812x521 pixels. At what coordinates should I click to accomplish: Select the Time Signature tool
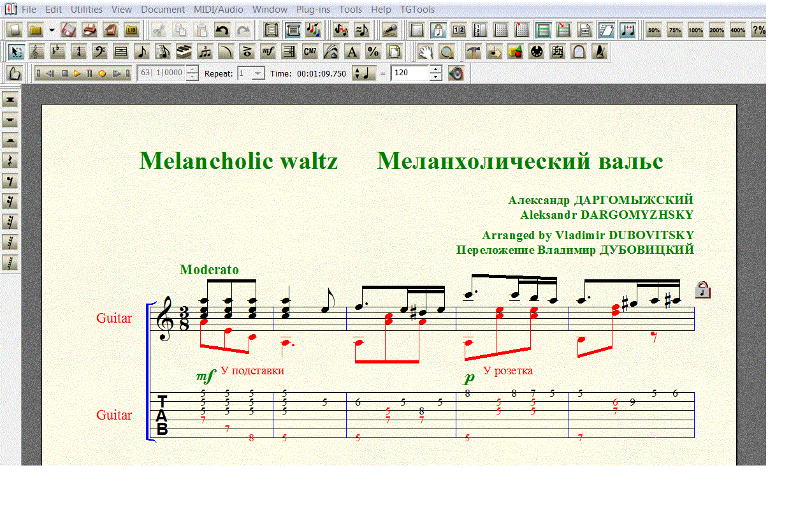79,52
